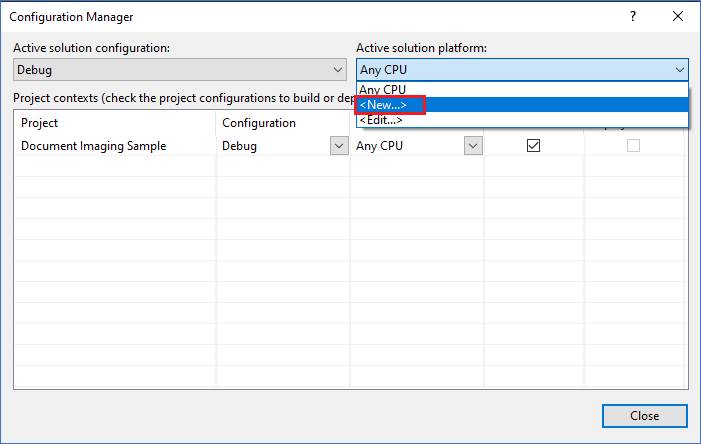This screenshot has width=701, height=444.
Task: Expand the project's Debug configuration dropdown arrow
Action: pos(339,146)
